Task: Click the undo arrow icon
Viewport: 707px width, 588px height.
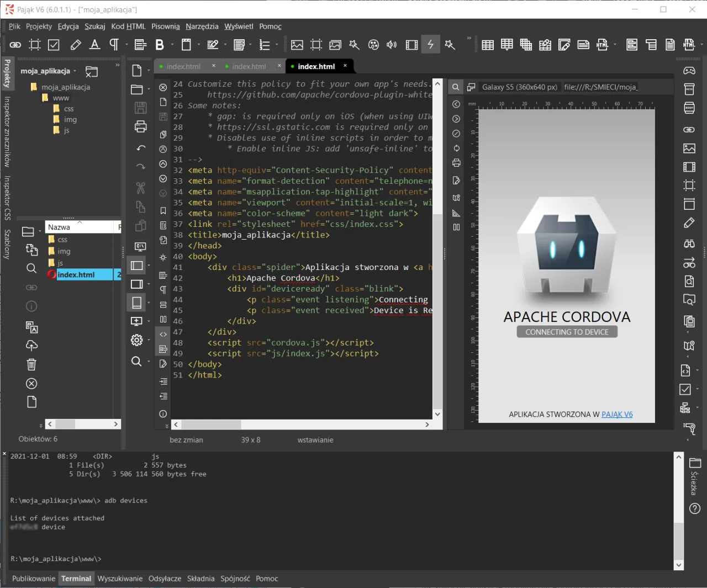Action: point(141,148)
